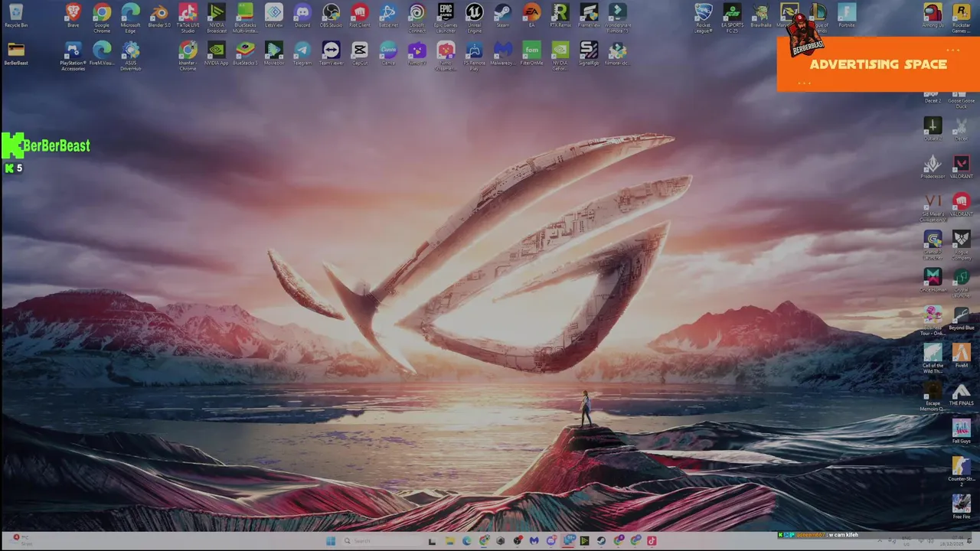Open Wondershare Filmora 15 icon
Screen dimensions: 980x551
click(617, 17)
